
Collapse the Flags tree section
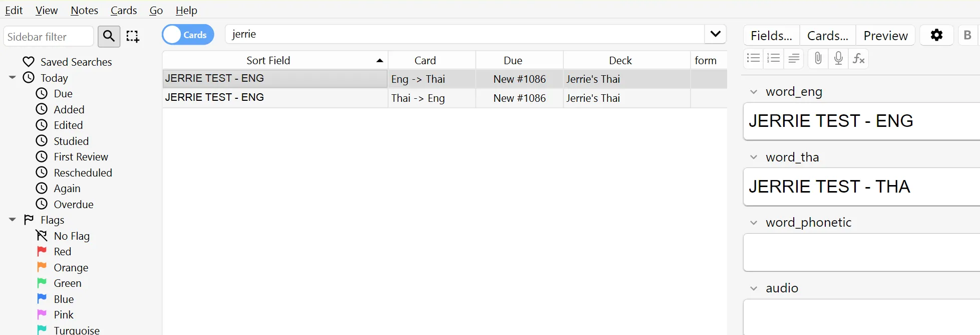pos(13,220)
